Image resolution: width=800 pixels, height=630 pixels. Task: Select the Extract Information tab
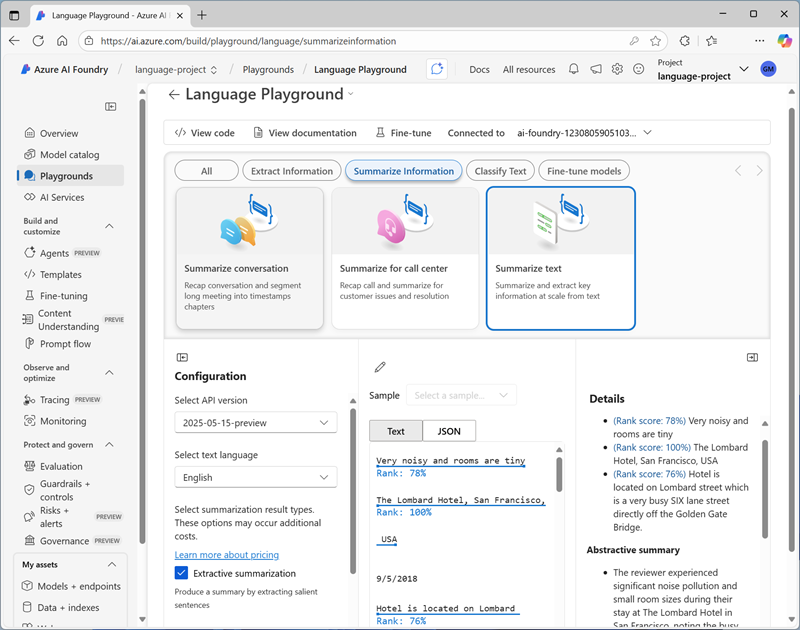(291, 171)
